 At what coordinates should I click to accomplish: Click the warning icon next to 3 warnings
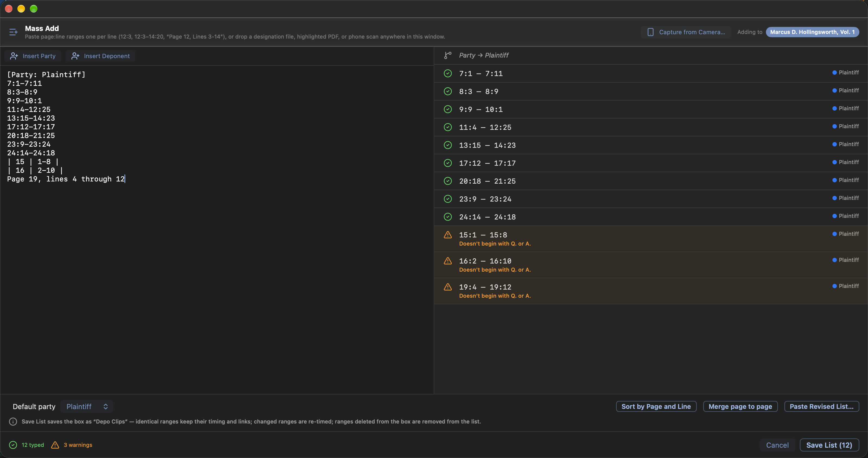[55, 445]
